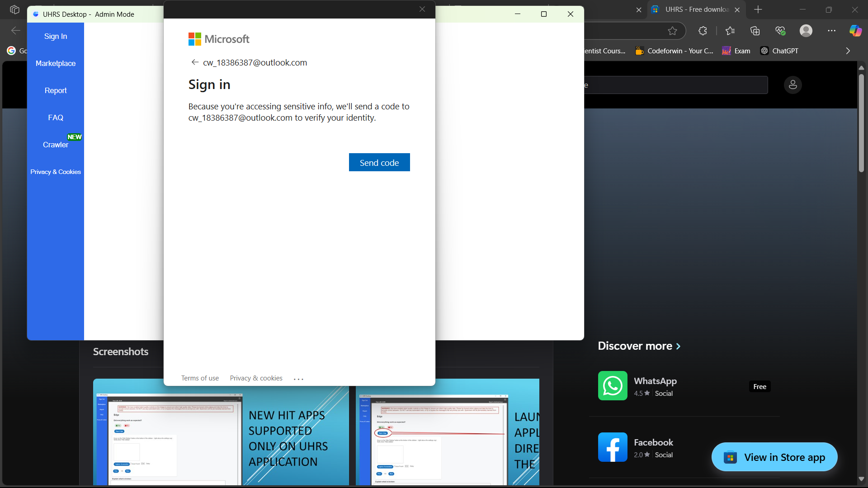
Task: Open the Marketplace sidebar item
Action: pyautogui.click(x=56, y=63)
